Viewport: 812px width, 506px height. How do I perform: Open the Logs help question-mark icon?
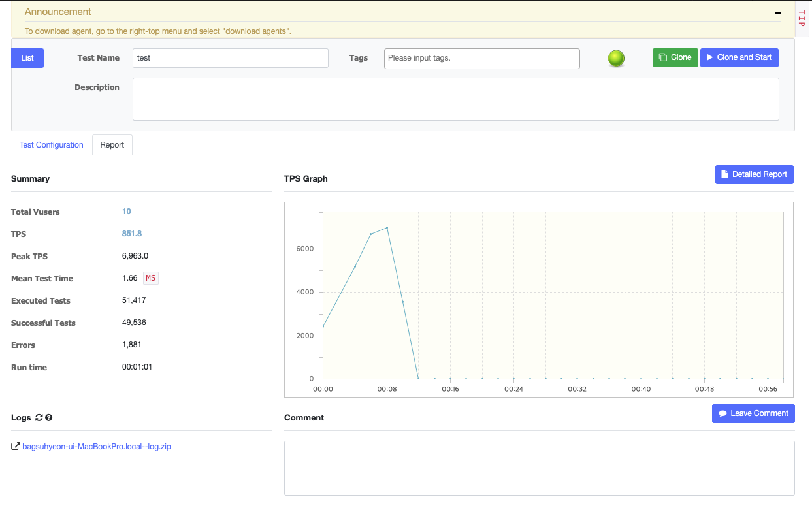(x=49, y=418)
